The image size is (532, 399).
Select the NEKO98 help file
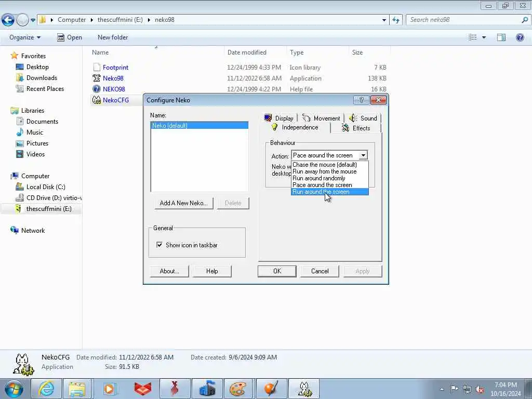[x=114, y=89]
